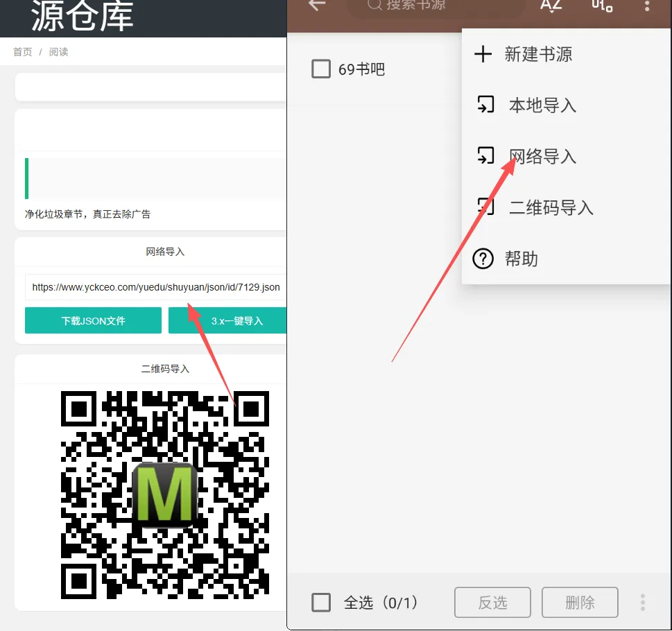
Task: Open the top-right three-dot overflow menu
Action: click(647, 6)
